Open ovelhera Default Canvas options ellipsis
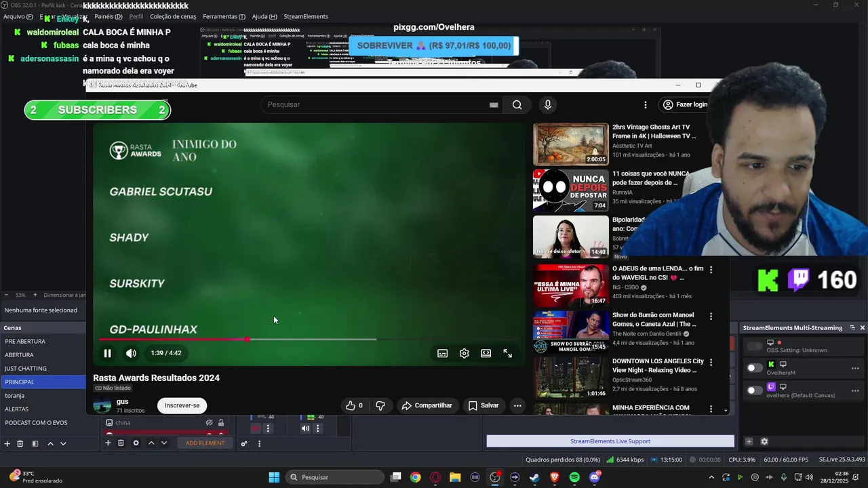The image size is (868, 488). 855,390
